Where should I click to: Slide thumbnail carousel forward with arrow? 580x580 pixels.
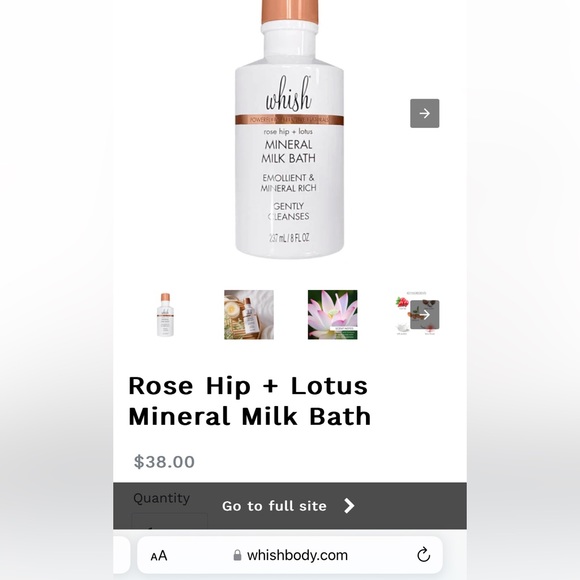(x=424, y=314)
